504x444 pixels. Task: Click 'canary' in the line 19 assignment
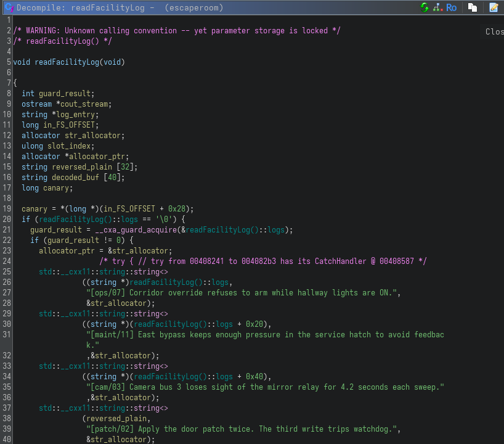click(35, 209)
